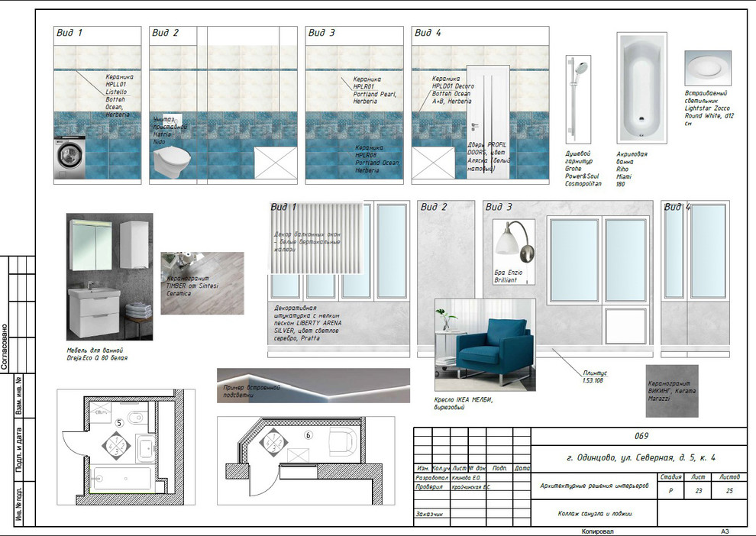Click the sheet number 23 cell
The height and width of the screenshot is (536, 756).
coord(698,491)
